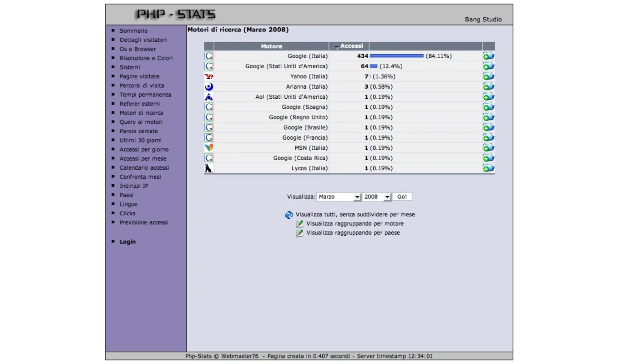Click the Login link

click(127, 242)
